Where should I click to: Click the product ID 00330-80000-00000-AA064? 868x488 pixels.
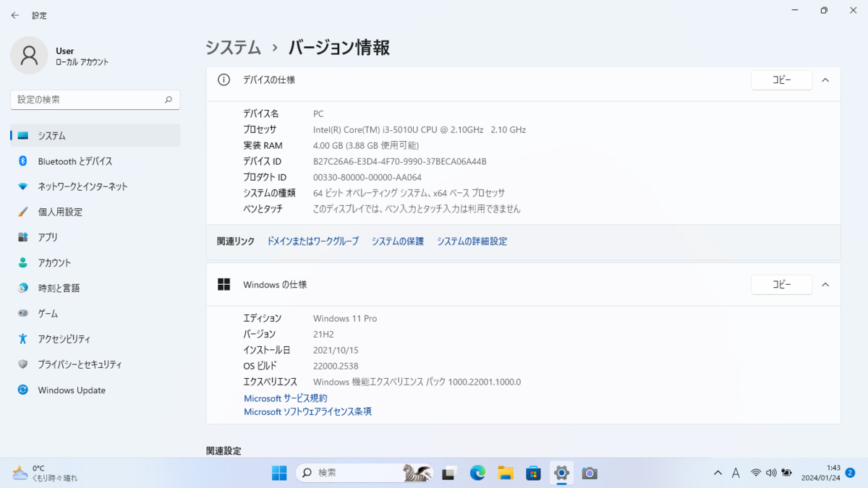pos(367,177)
